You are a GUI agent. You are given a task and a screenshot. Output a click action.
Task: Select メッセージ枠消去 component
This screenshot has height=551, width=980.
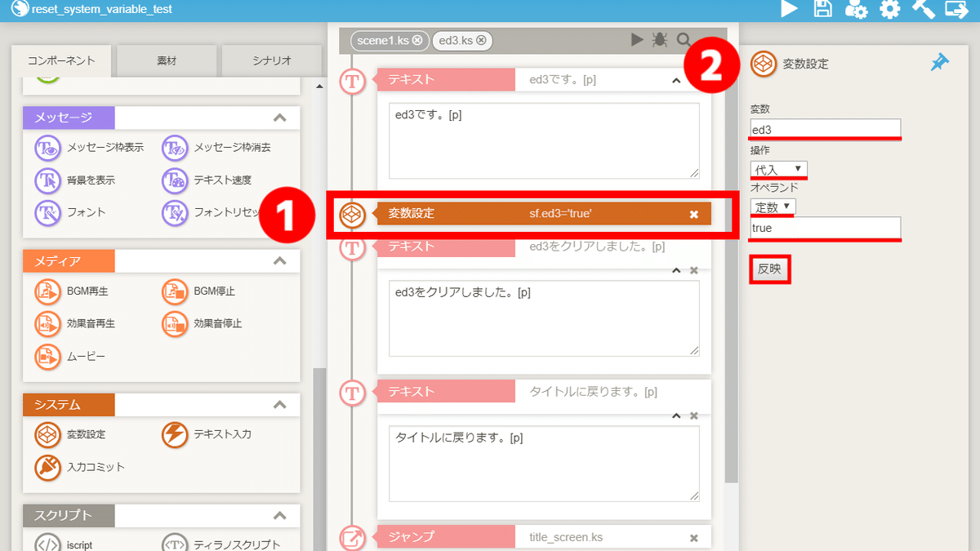(x=216, y=148)
